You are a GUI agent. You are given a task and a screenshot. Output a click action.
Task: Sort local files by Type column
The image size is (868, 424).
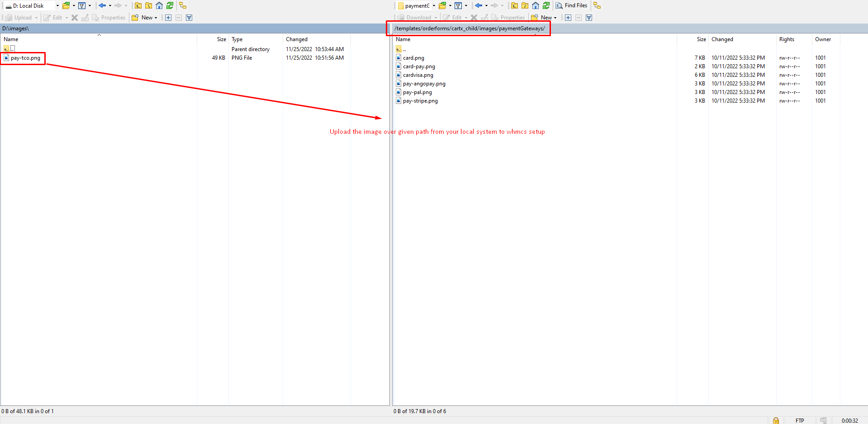pyautogui.click(x=237, y=39)
